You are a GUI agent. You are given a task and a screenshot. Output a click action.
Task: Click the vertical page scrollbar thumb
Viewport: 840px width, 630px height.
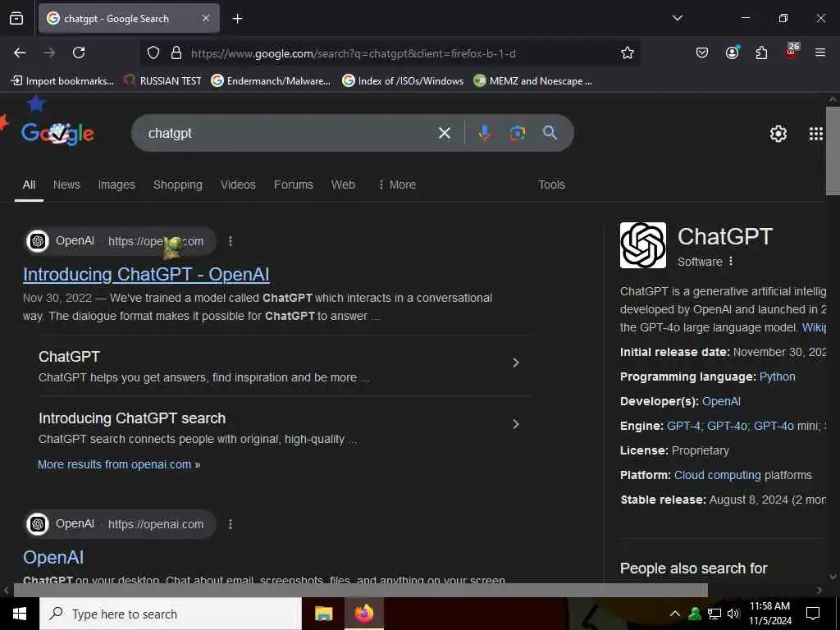tap(833, 151)
